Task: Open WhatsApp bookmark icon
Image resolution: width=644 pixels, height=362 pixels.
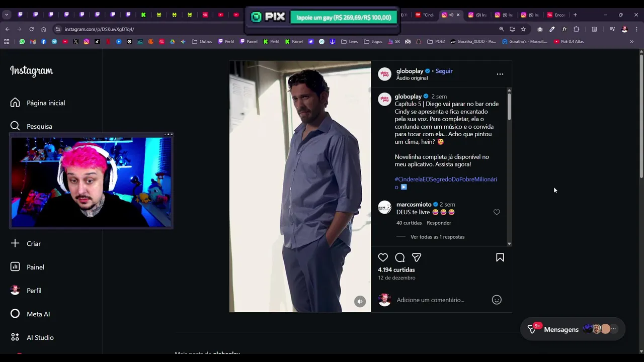Action: point(22,42)
